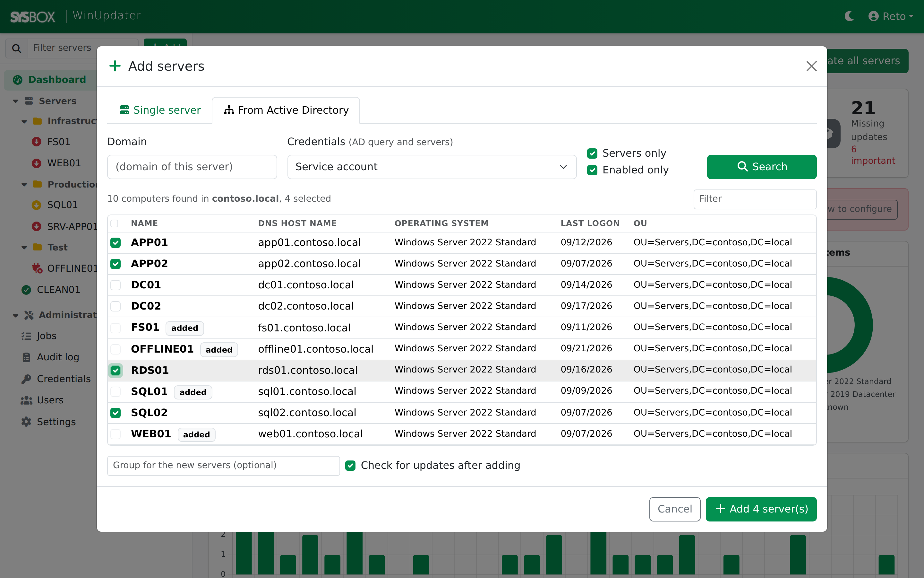924x578 pixels.
Task: Collapse the Production folder arrow
Action: tap(24, 185)
